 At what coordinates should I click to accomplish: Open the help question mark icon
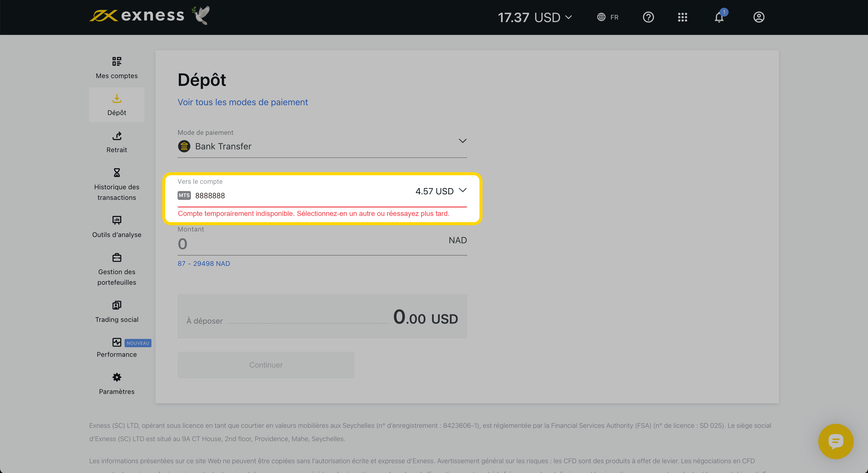[x=648, y=17]
